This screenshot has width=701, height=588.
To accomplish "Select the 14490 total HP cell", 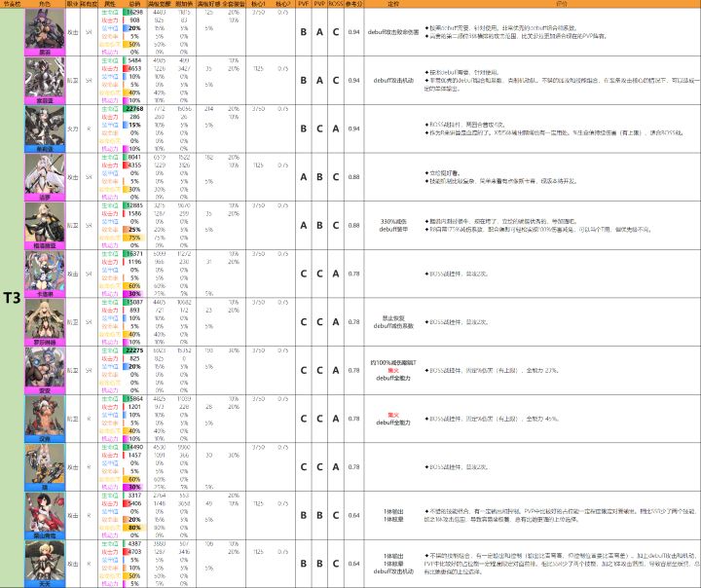I will click(134, 447).
